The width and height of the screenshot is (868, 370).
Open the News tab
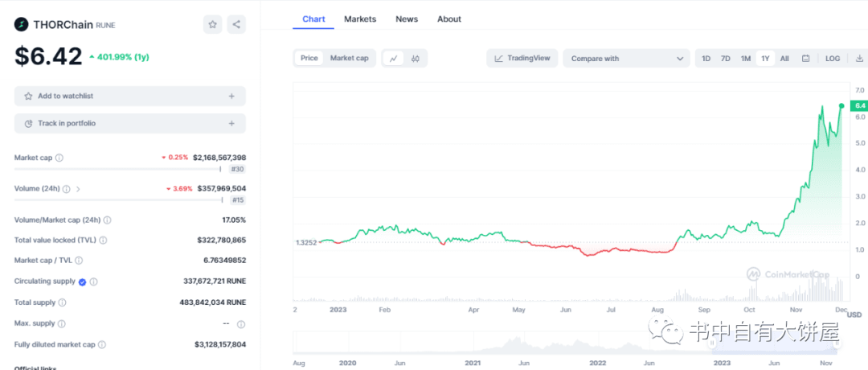tap(407, 18)
